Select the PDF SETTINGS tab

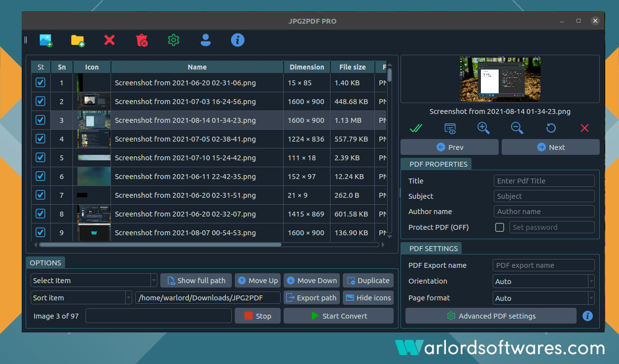pos(434,249)
